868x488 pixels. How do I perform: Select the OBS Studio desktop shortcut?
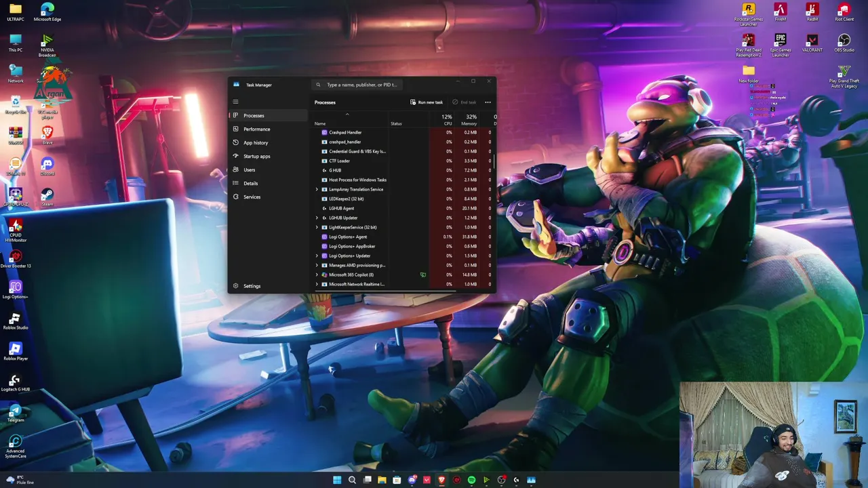point(844,43)
